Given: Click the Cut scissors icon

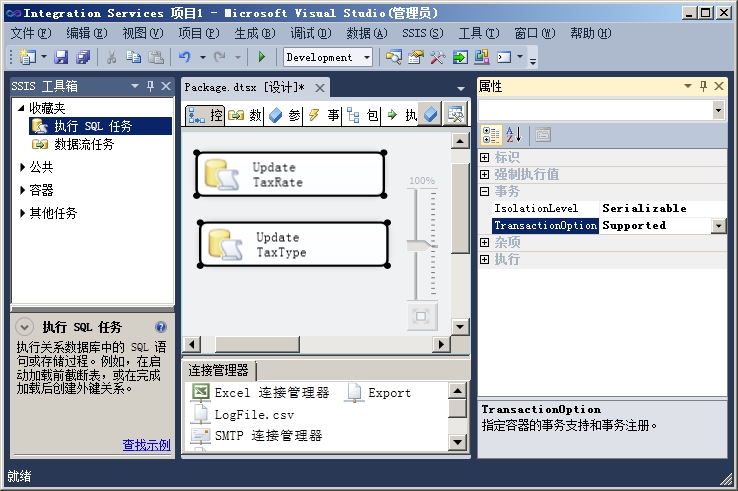Looking at the screenshot, I should coord(112,57).
